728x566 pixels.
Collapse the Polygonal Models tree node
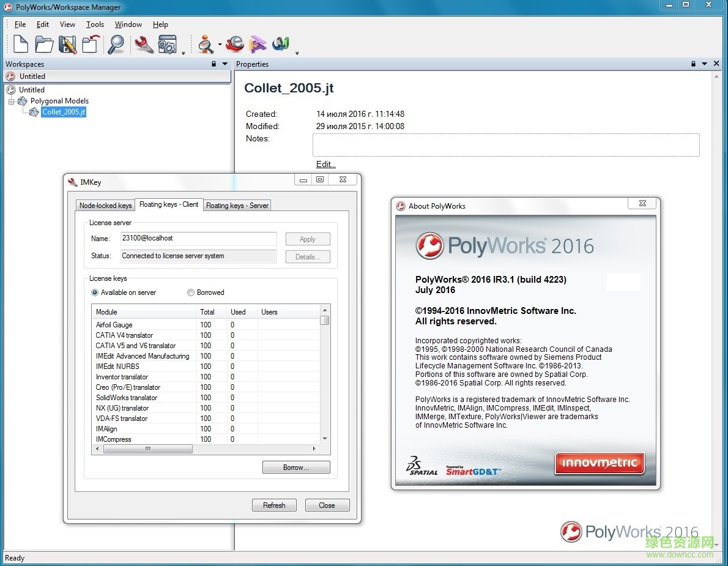(x=11, y=101)
